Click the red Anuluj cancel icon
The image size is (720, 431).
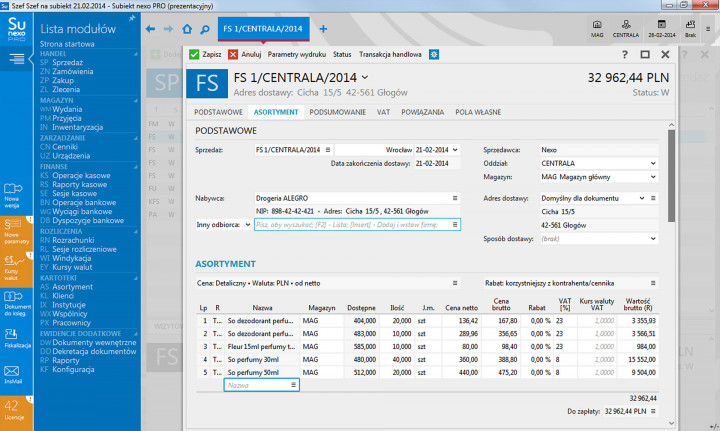tap(233, 54)
